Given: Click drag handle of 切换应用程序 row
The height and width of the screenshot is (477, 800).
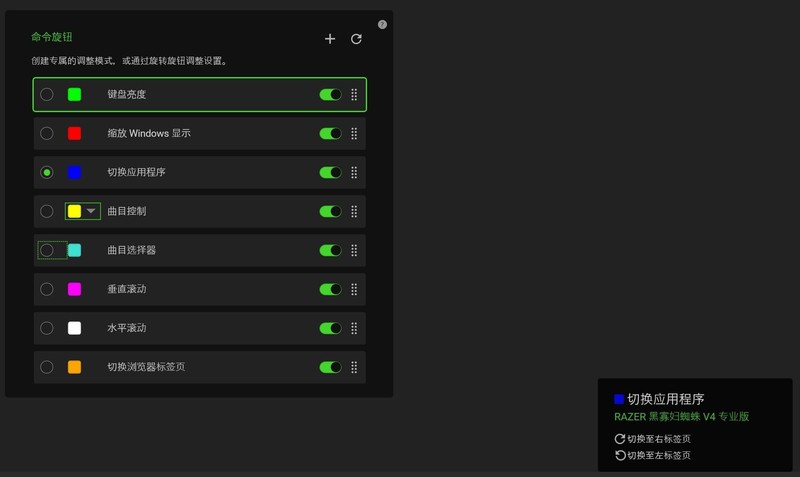Looking at the screenshot, I should coord(354,172).
